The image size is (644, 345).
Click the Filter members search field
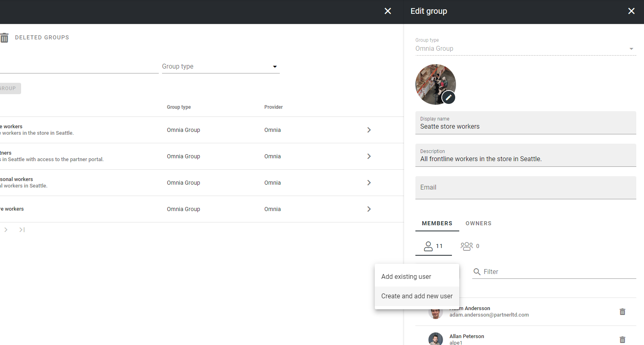pyautogui.click(x=554, y=272)
